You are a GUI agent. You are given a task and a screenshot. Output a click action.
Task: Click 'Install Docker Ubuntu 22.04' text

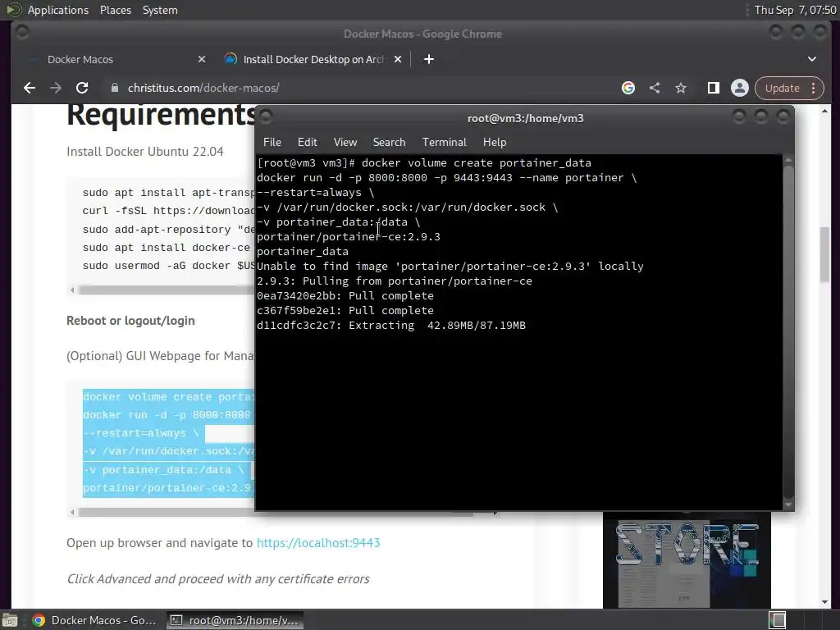point(144,152)
